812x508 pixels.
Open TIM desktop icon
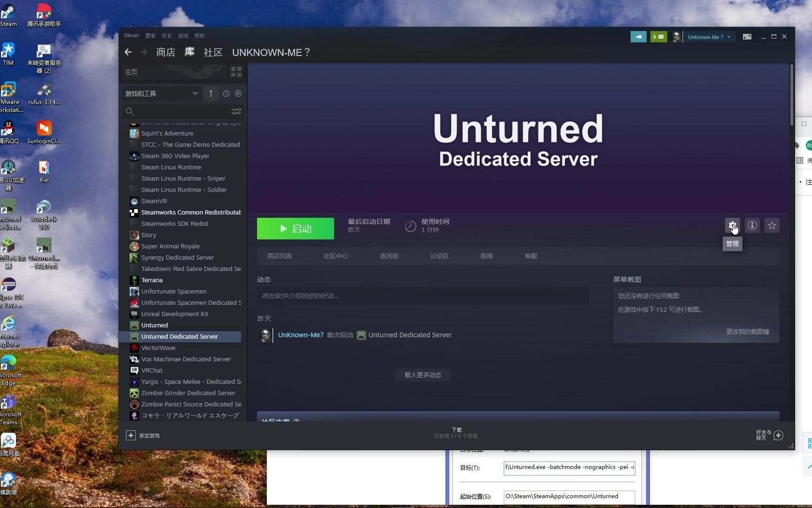[x=8, y=54]
